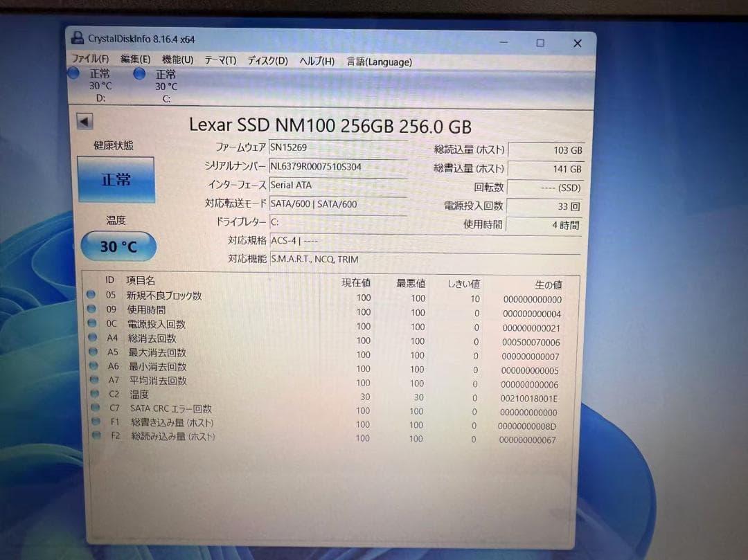The image size is (748, 560).
Task: Click the C: drive status indicator icon
Action: click(x=139, y=73)
